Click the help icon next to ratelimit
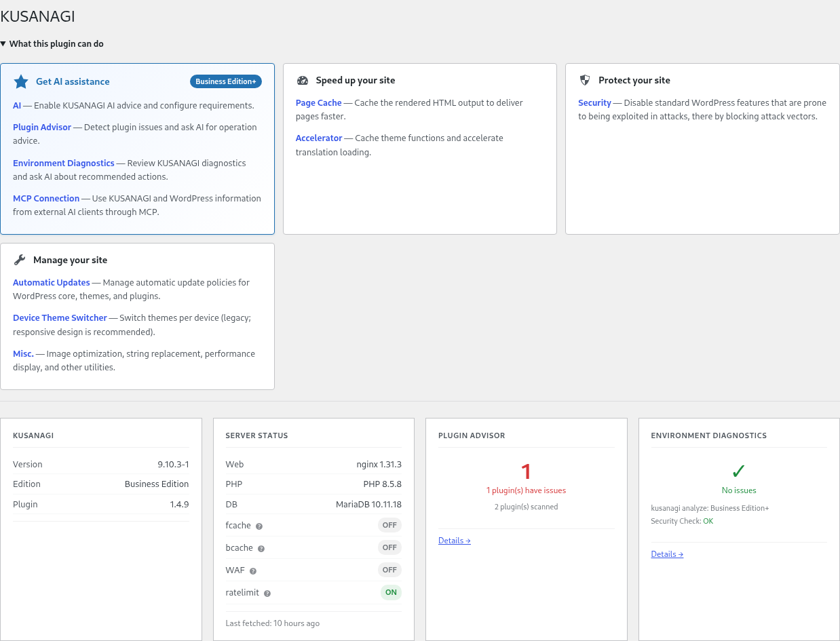Screen dimensions: 840x641 tap(267, 594)
